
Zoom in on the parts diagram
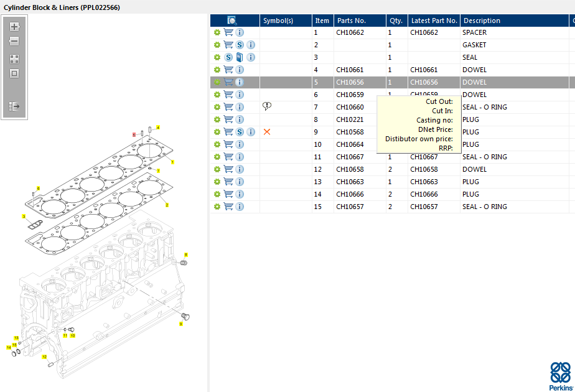14,27
